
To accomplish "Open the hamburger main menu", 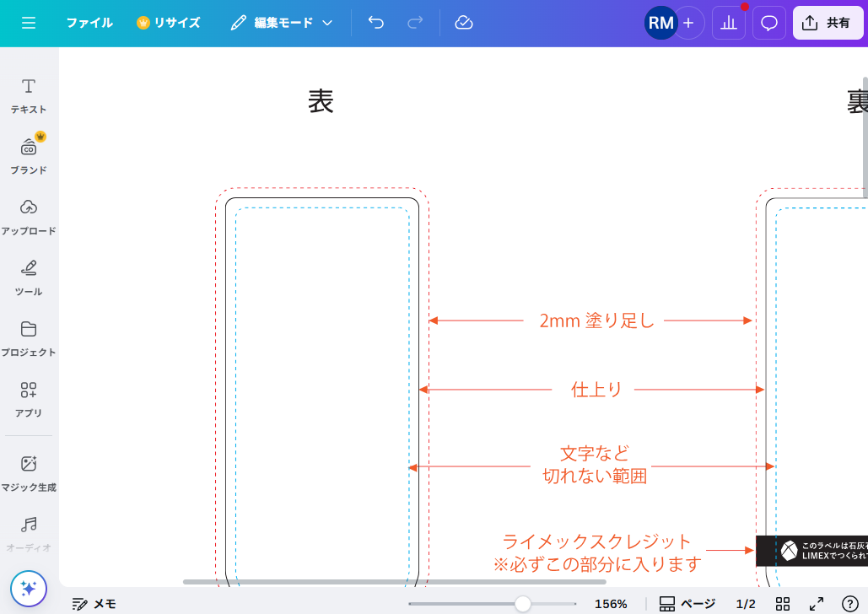I will 29,23.
